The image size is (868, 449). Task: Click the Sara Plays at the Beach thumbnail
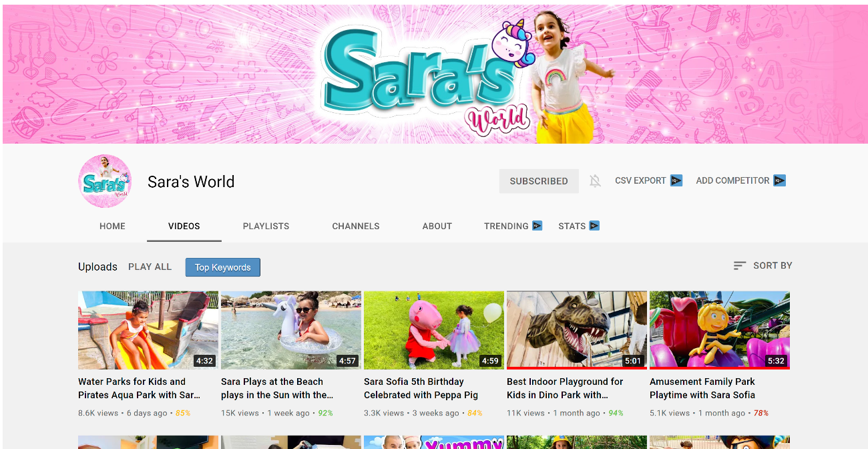[x=290, y=330]
